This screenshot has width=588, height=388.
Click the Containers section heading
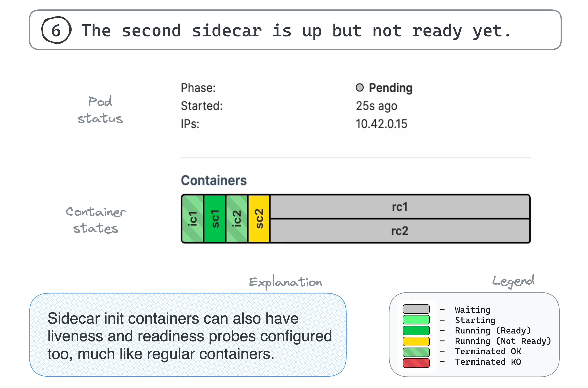214,180
